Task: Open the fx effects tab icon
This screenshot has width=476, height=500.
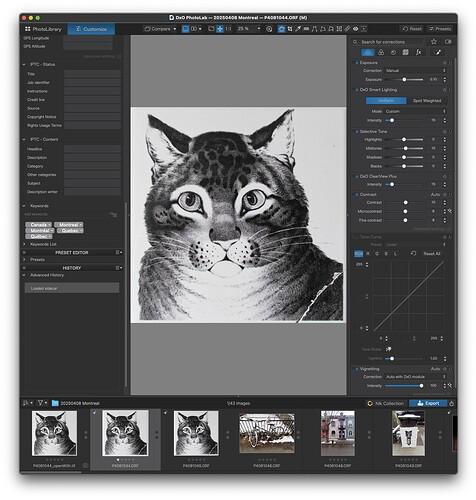Action: pyautogui.click(x=418, y=52)
